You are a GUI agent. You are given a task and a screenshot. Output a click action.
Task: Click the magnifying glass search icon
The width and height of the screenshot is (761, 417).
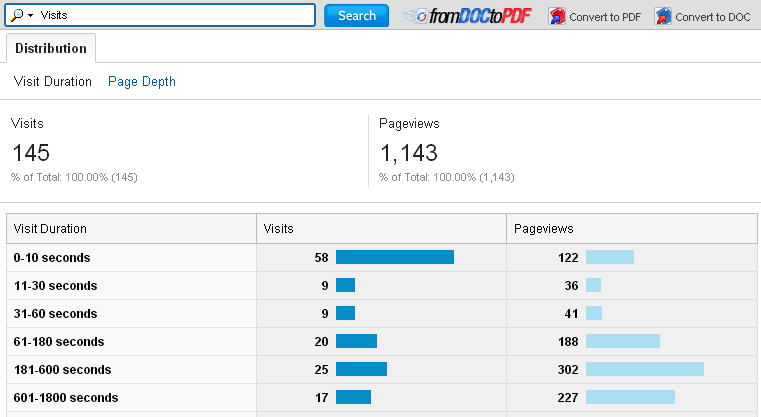pyautogui.click(x=17, y=16)
